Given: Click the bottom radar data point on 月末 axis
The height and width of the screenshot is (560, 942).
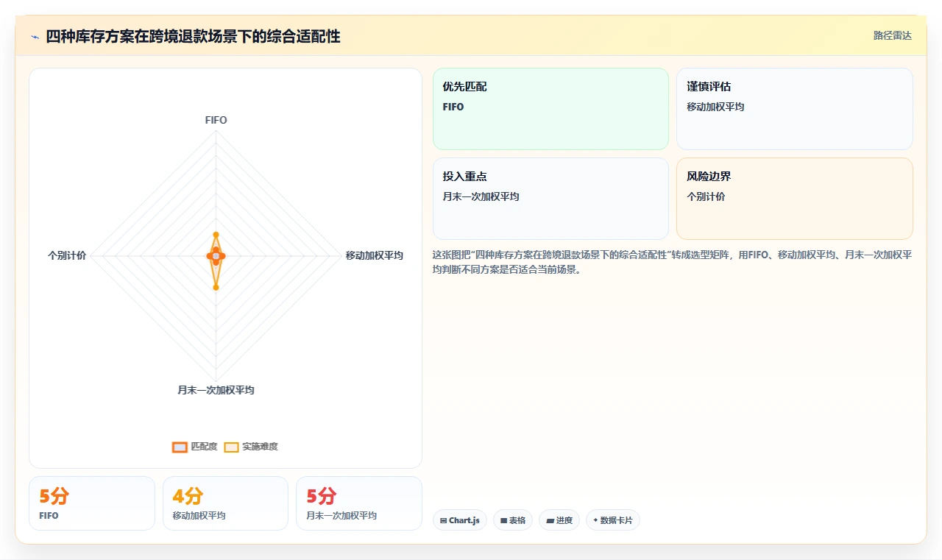Looking at the screenshot, I should (x=216, y=288).
